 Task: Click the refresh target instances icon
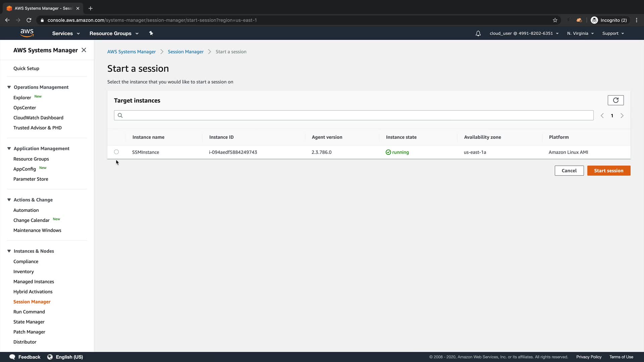click(x=615, y=100)
